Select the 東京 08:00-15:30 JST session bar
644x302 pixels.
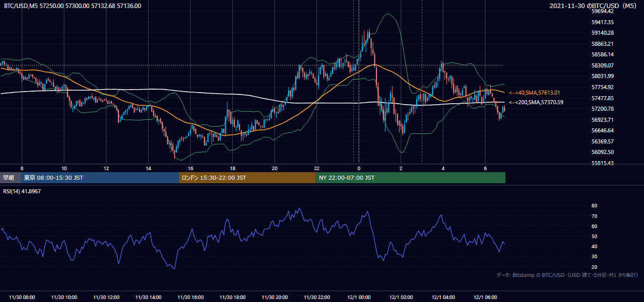(100, 178)
